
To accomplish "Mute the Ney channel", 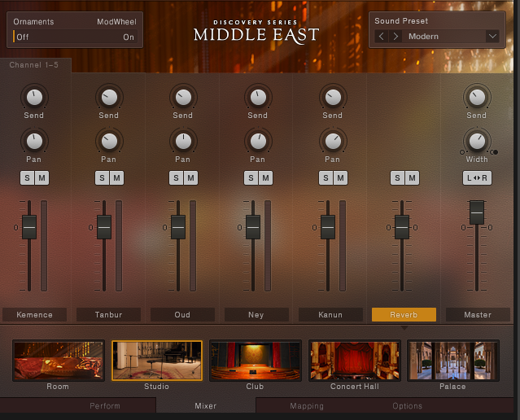I will tap(265, 177).
